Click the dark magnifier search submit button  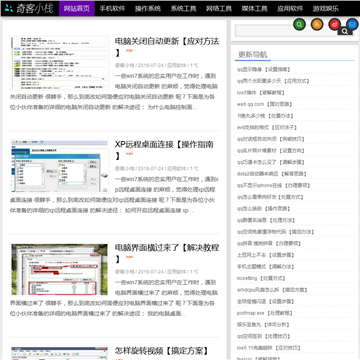345,32
